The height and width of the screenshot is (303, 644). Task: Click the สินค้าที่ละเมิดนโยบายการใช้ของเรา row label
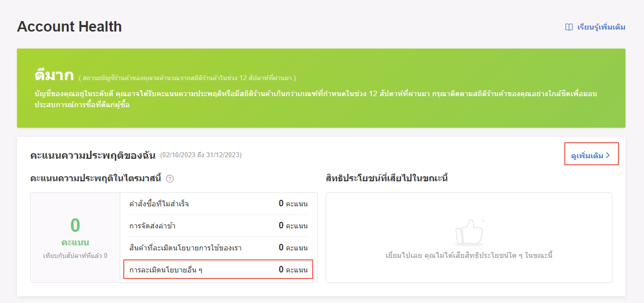(185, 248)
